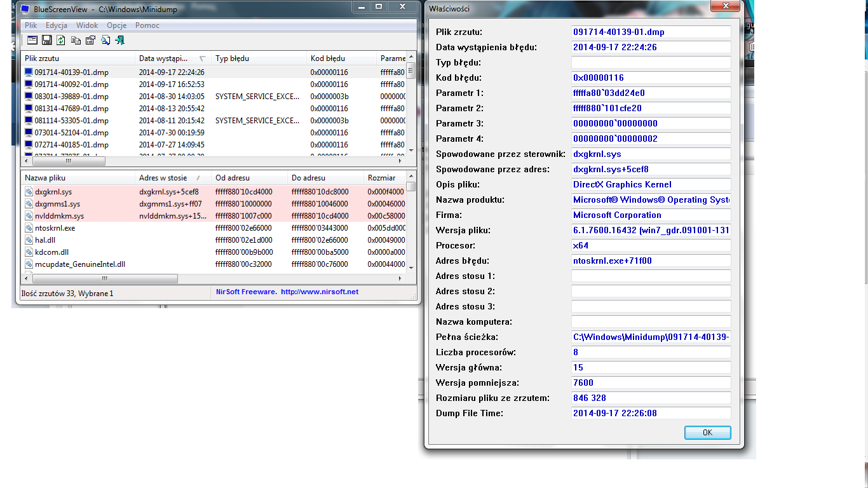This screenshot has height=488, width=868.
Task: Sort by the Plik zrzutu column header
Action: click(x=78, y=58)
